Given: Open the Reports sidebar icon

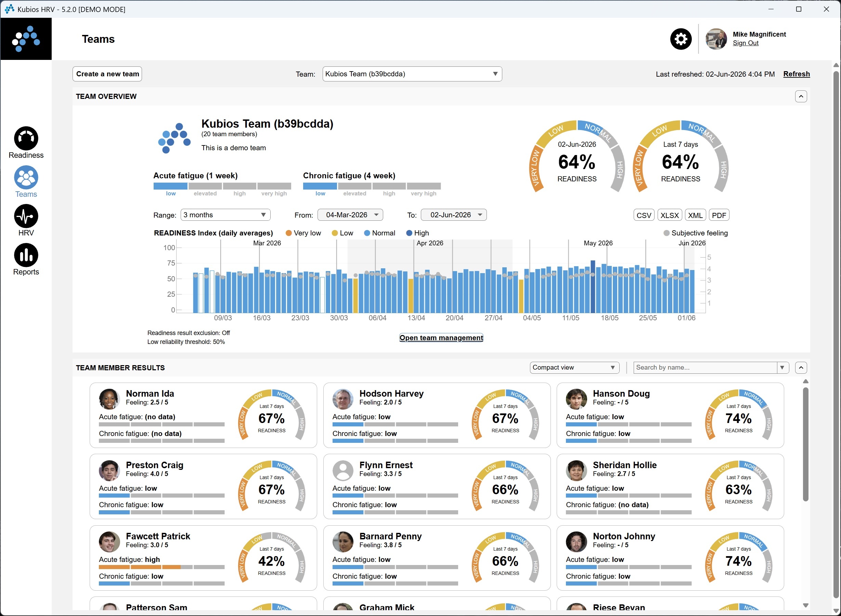Looking at the screenshot, I should pyautogui.click(x=26, y=255).
